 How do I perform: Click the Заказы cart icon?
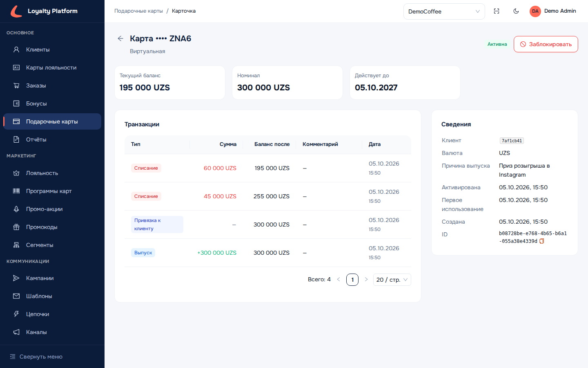coord(16,85)
